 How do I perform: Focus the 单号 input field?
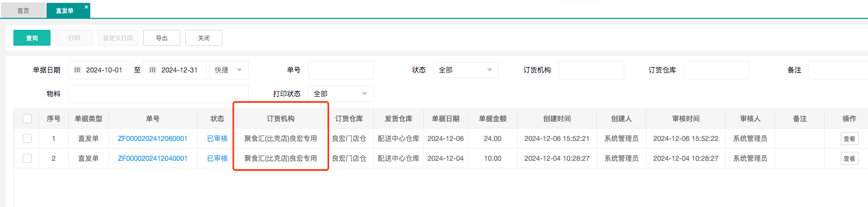tap(341, 70)
